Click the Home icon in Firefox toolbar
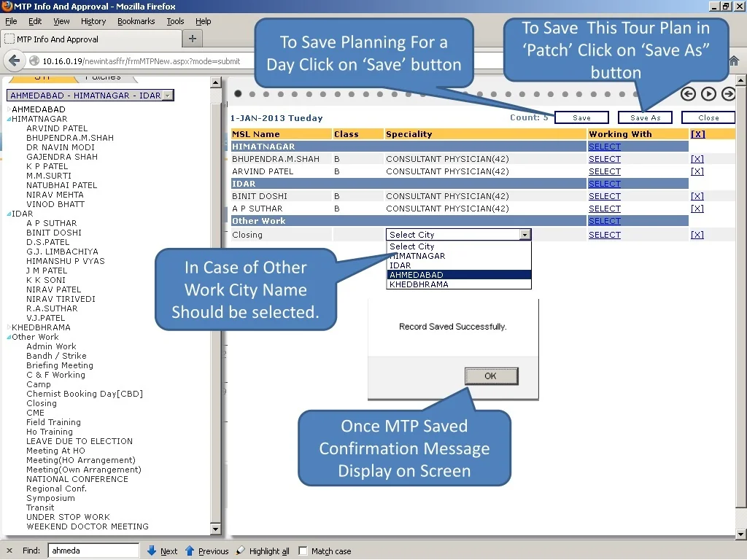The image size is (747, 560). [x=734, y=61]
